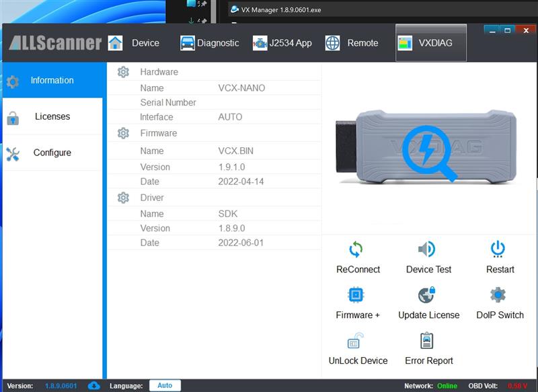Click the Update License label
Viewport: 538px width, 392px height.
(x=429, y=315)
